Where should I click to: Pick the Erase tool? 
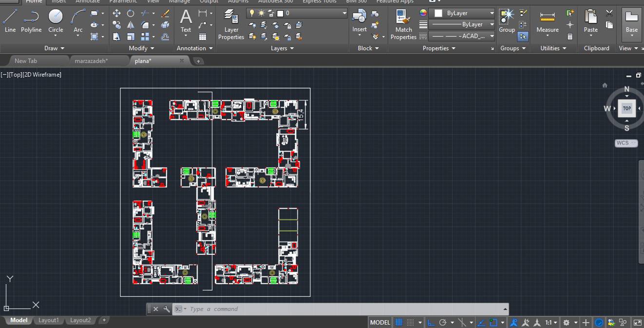click(x=165, y=14)
